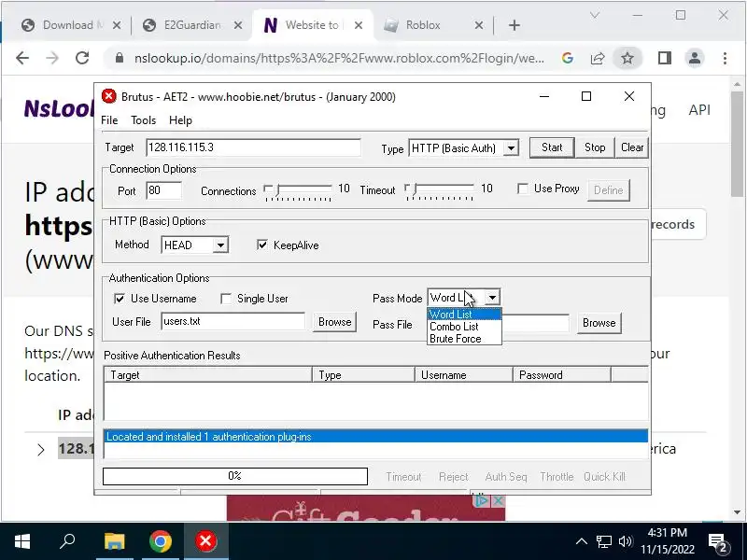The width and height of the screenshot is (747, 560).
Task: Click the Google icon in address bar
Action: click(x=568, y=58)
